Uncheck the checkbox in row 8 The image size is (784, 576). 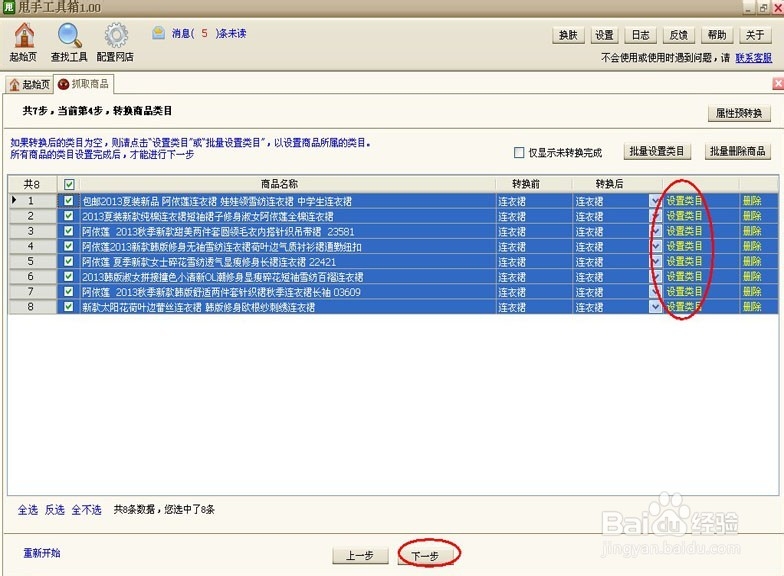coord(69,306)
